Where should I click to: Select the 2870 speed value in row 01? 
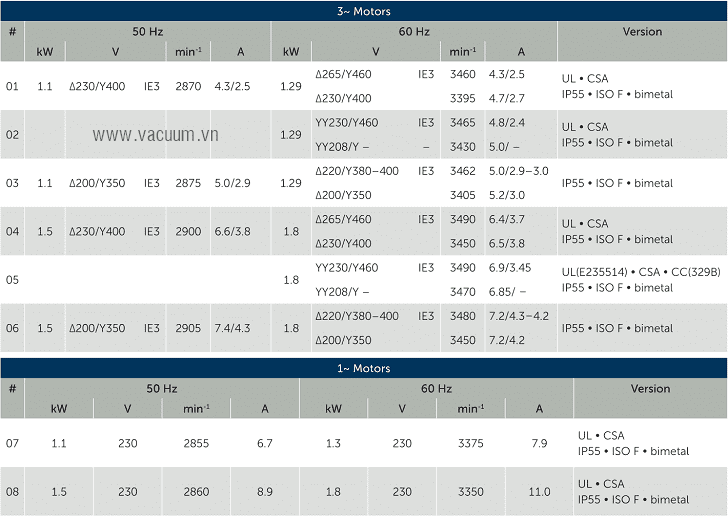[188, 87]
